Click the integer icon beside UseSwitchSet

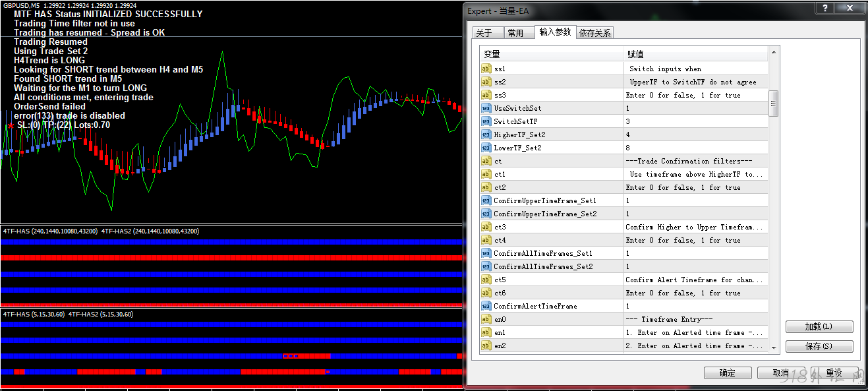(x=486, y=108)
